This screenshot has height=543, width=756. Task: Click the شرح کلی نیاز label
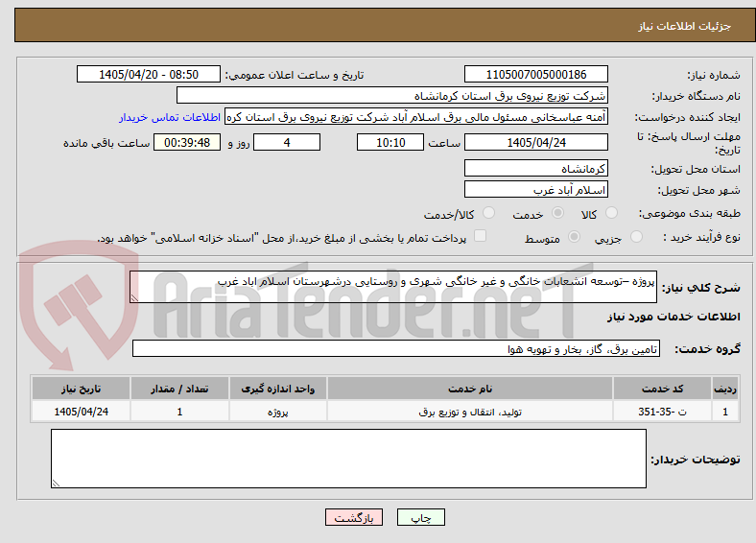point(701,288)
